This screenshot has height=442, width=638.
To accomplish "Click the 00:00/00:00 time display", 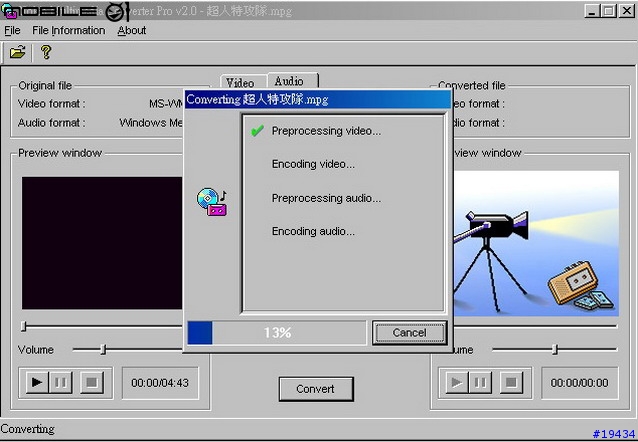I will click(579, 383).
